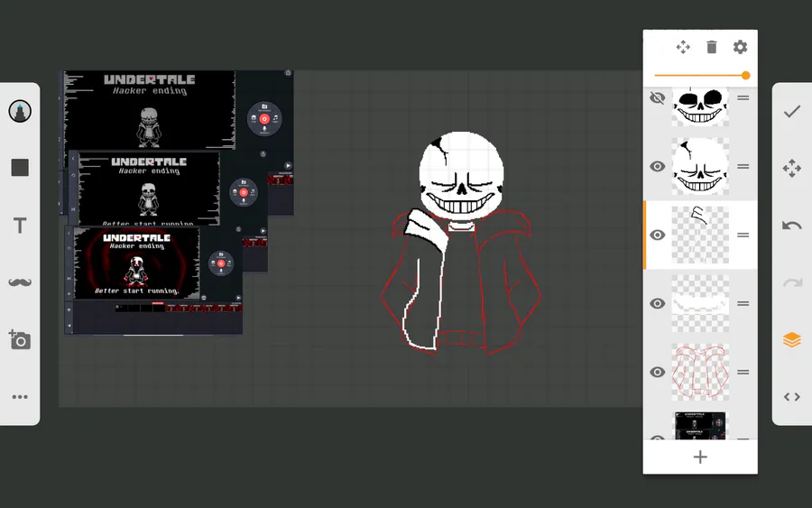
Task: Select the Text tool
Action: coord(20,226)
